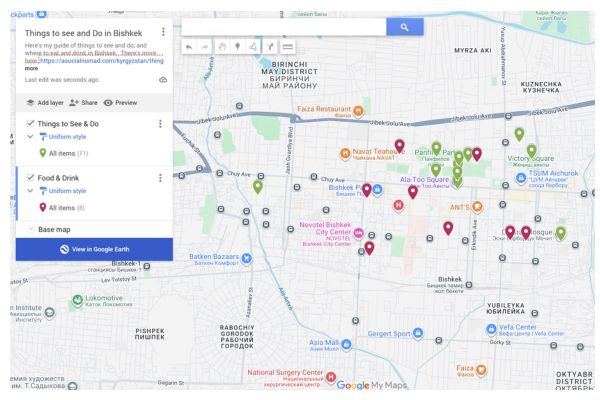The image size is (600, 400).
Task: Click Vefa Center shopping icon
Action: click(491, 329)
